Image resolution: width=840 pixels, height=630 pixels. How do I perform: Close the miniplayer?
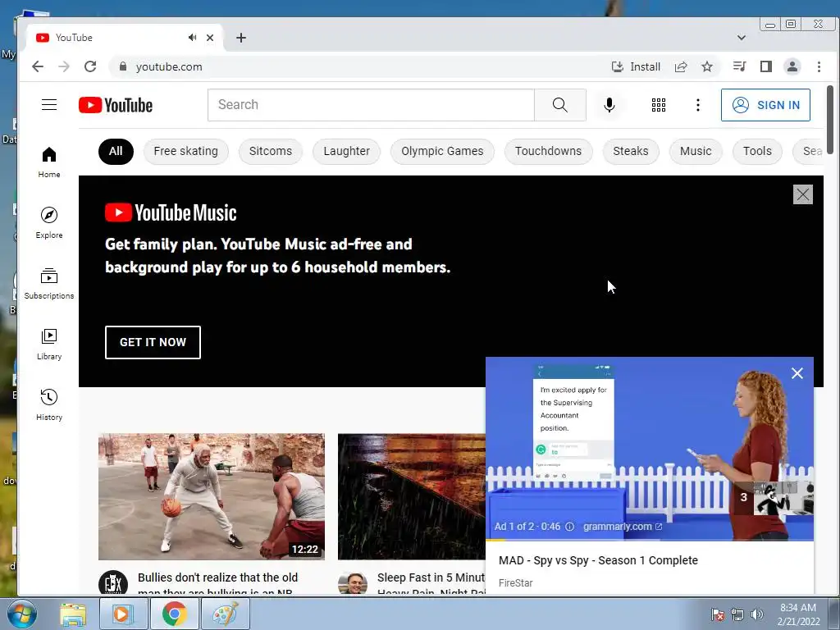click(x=797, y=373)
